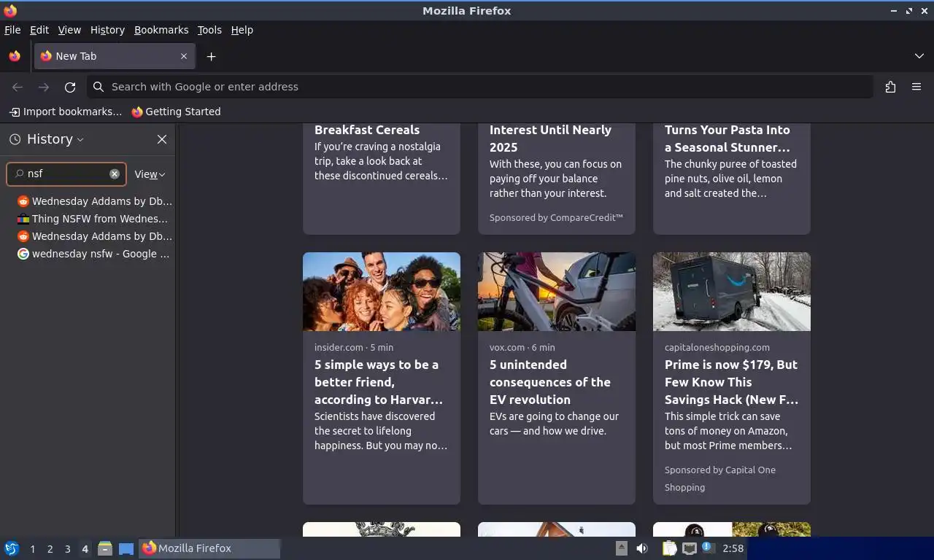
Task: Click the group of friends thumbnail image
Action: [382, 292]
